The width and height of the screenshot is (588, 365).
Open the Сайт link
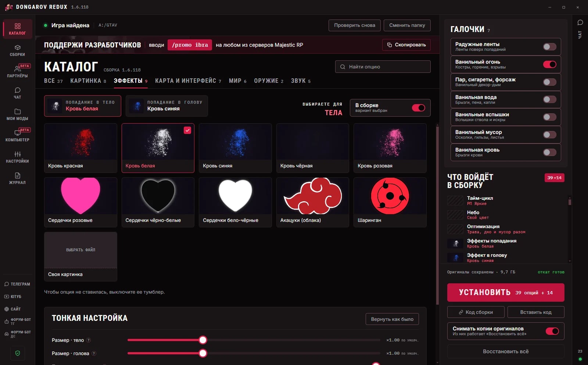coord(12,309)
